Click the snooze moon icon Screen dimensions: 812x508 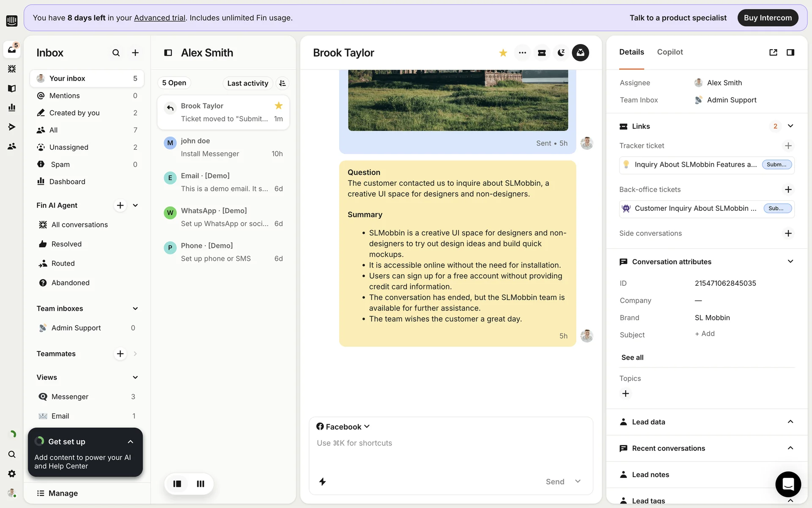point(561,53)
